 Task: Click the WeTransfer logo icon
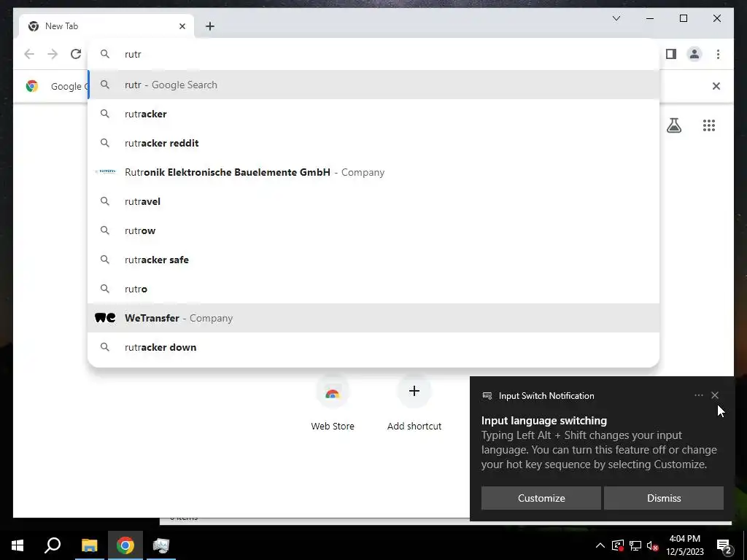105,318
